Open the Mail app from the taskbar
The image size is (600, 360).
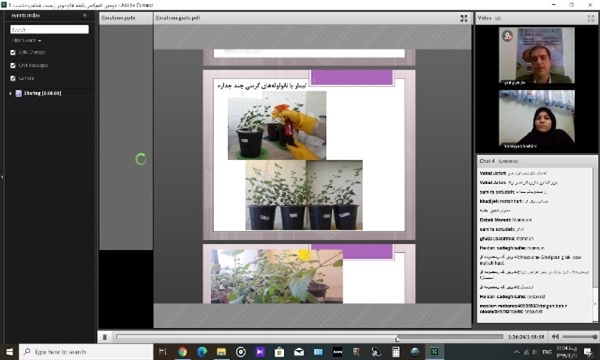[x=299, y=352]
